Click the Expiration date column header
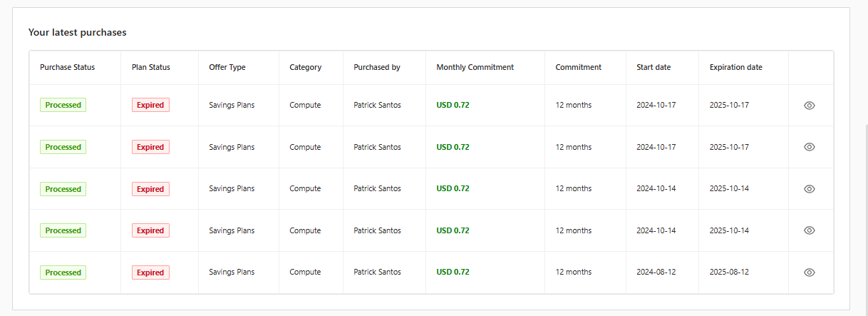Screen dimensions: 868x316 click(x=735, y=67)
